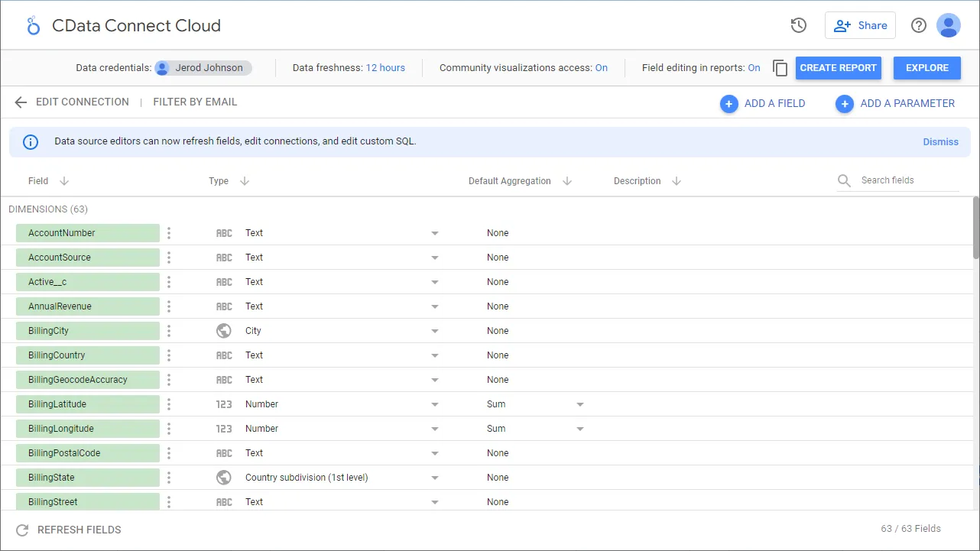The height and width of the screenshot is (551, 980).
Task: Click the help question mark icon
Action: click(x=919, y=25)
